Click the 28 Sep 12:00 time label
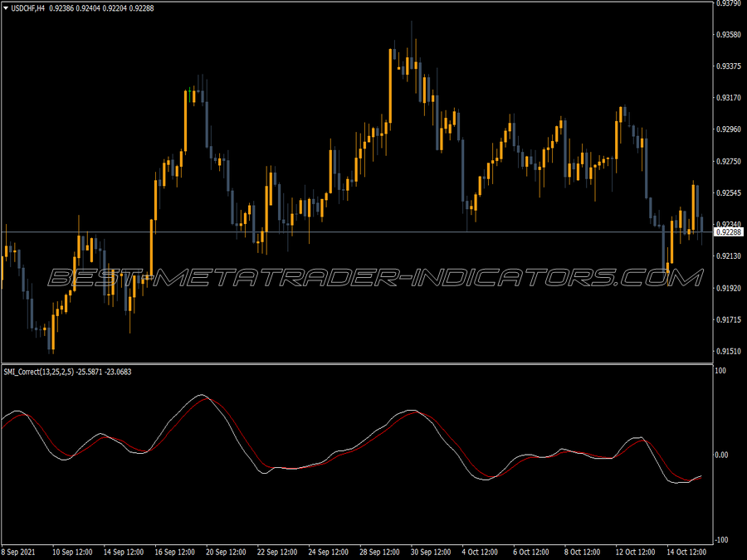This screenshot has height=560, width=747. click(379, 552)
